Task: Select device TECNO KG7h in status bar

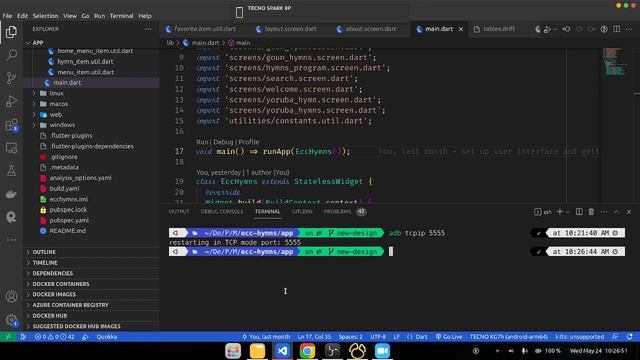Action: point(509,337)
